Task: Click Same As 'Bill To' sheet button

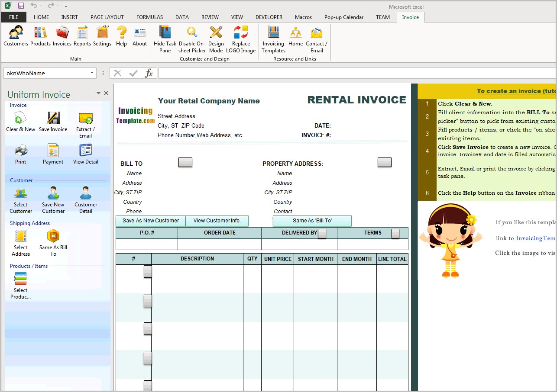Action: coord(312,221)
